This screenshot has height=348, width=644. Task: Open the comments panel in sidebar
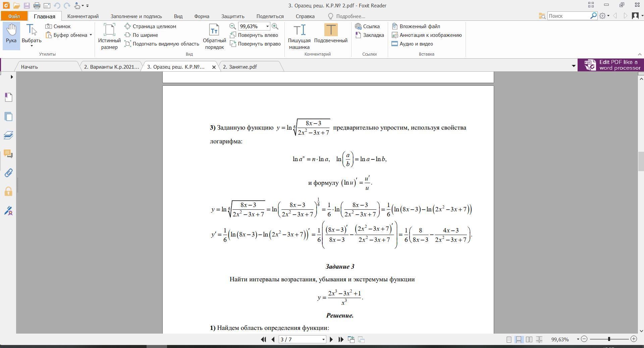[x=8, y=154]
